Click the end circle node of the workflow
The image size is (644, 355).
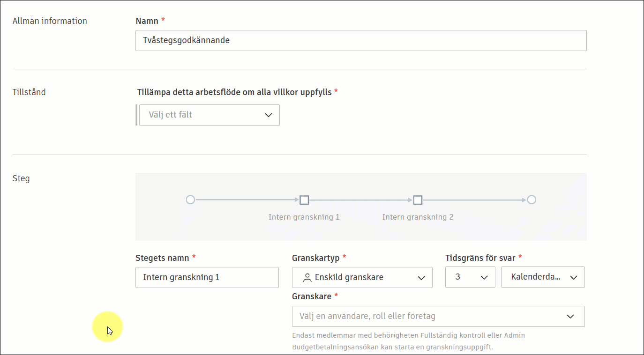[x=532, y=200]
